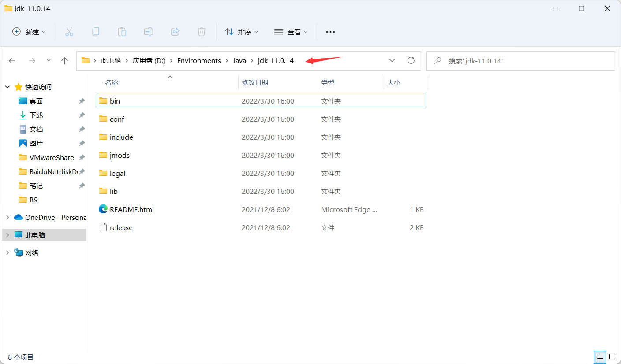Click Java breadcrumb segment
Screen dimensions: 621x364
pos(239,61)
